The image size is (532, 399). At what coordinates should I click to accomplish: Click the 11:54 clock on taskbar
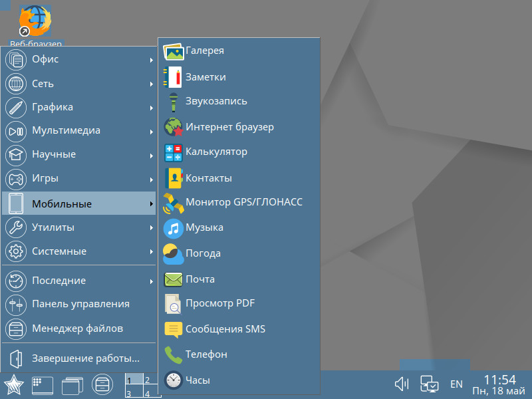click(500, 380)
